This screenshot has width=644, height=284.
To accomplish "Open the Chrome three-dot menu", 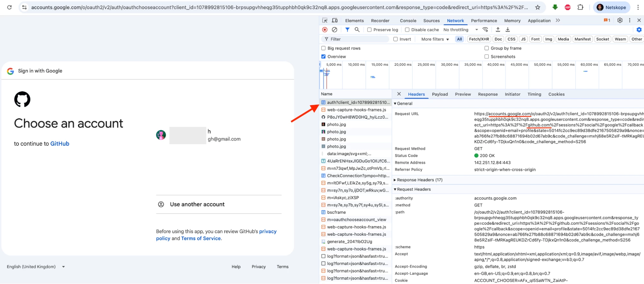I will [x=638, y=7].
